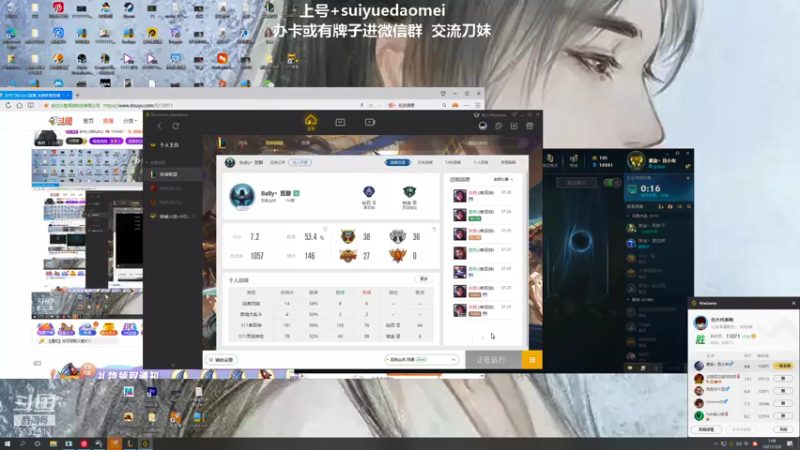This screenshot has width=800, height=450.
Task: Select 个人主页 in WeGame sidebar
Action: click(x=173, y=145)
